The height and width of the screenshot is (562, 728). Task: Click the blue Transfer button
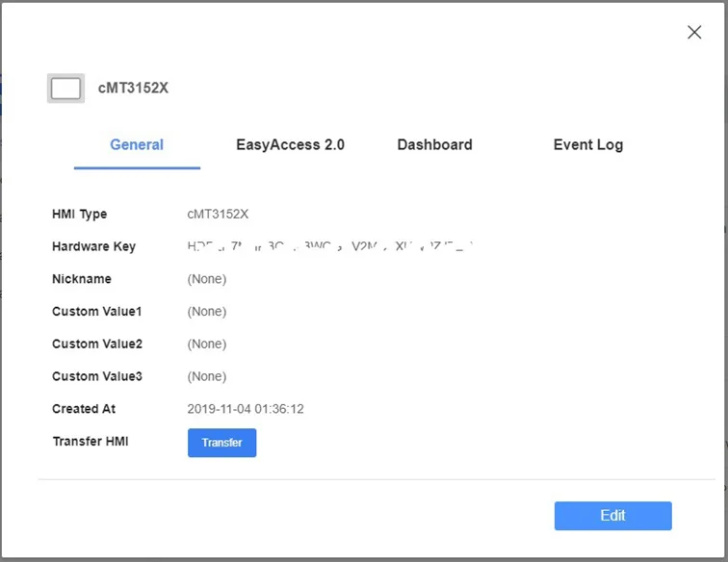tap(221, 443)
